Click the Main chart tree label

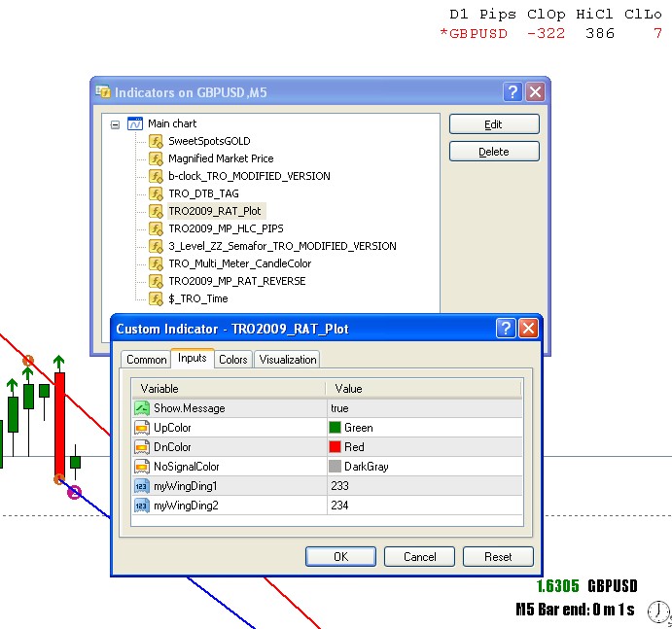pos(172,123)
